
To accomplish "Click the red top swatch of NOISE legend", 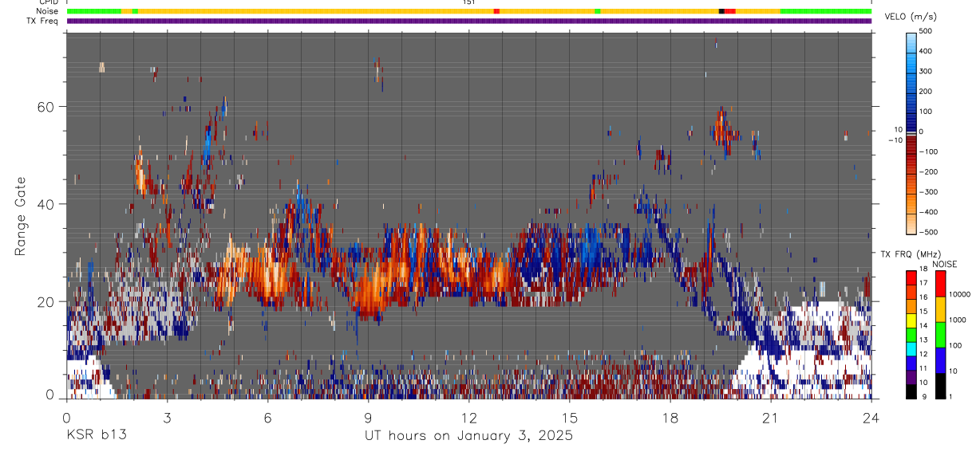I will [x=939, y=283].
